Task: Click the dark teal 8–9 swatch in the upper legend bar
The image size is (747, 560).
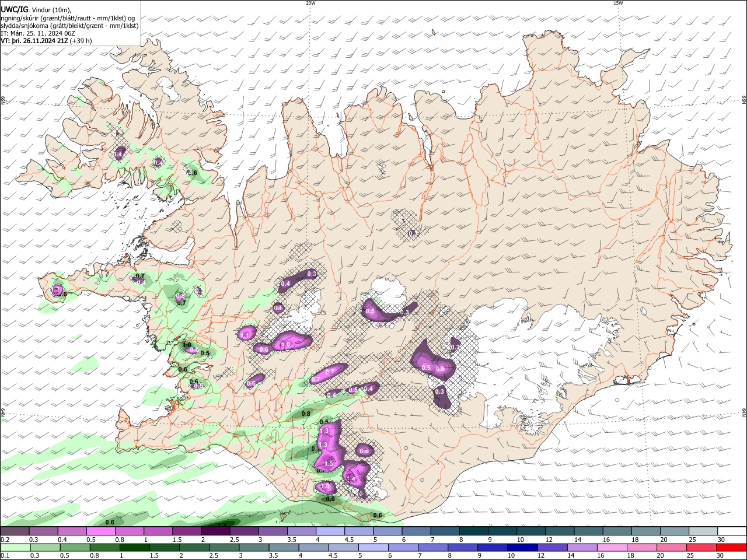Action: pos(474,531)
